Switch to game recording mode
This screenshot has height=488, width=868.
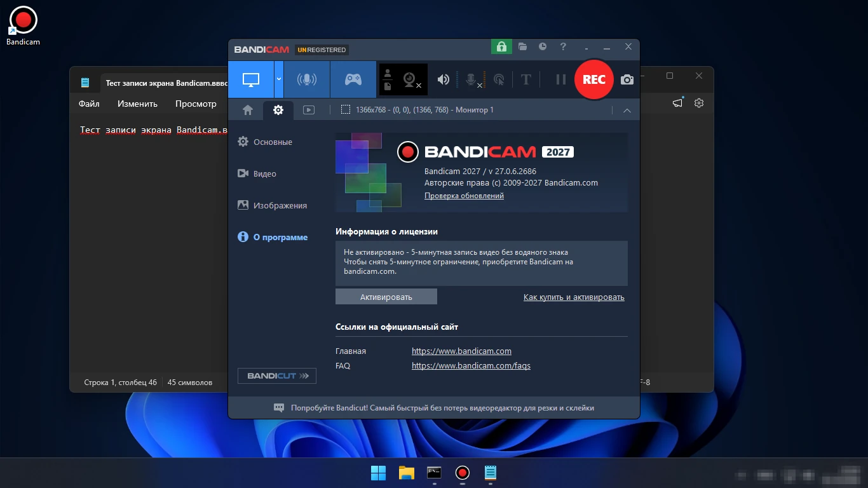point(353,79)
